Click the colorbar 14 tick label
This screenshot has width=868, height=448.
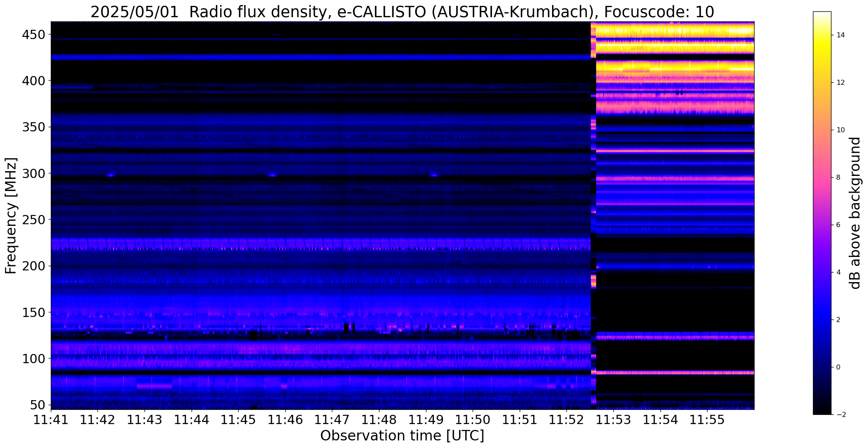pos(841,35)
